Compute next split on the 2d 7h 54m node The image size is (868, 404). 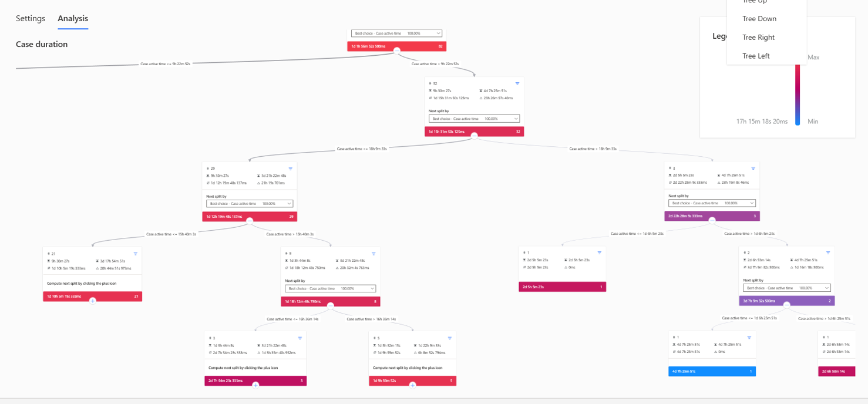[x=255, y=385]
